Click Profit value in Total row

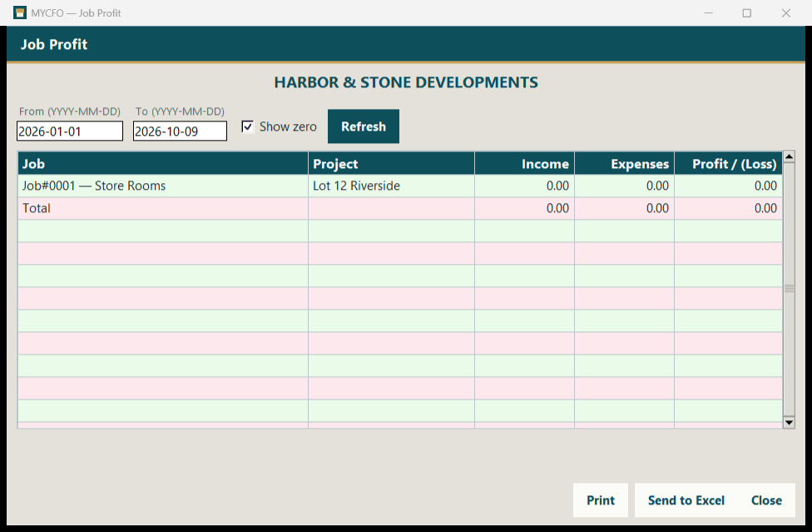pos(765,208)
